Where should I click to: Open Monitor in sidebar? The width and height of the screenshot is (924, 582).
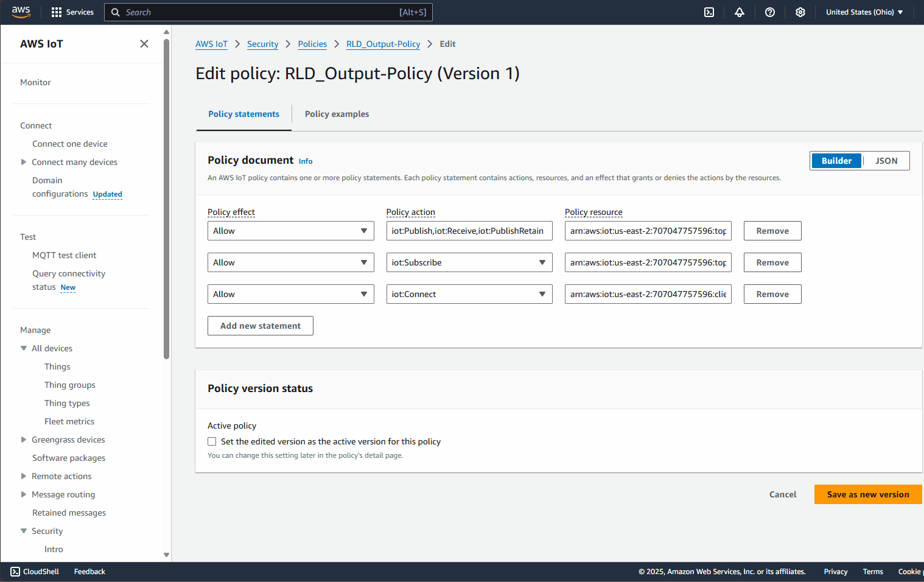click(x=35, y=82)
